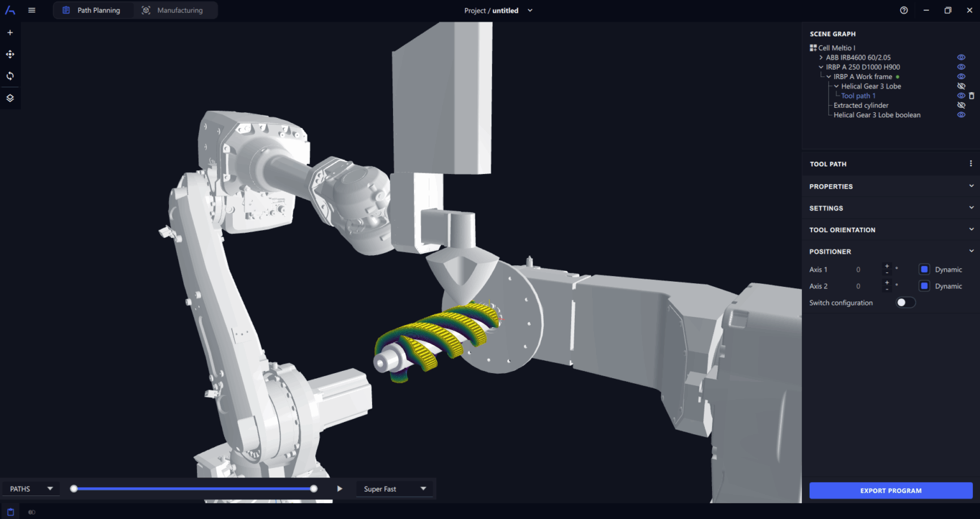Select the Rotate tool in the sidebar
The image size is (980, 519).
tap(10, 76)
